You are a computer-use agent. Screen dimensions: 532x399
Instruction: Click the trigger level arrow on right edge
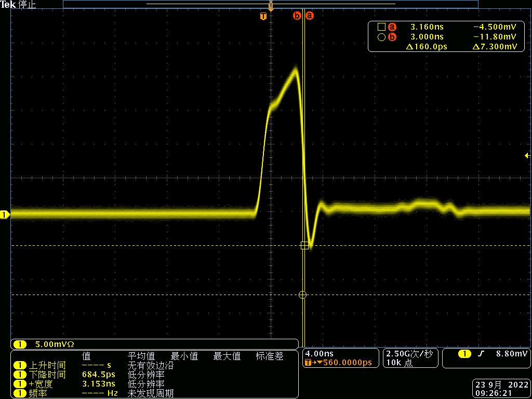[527, 155]
